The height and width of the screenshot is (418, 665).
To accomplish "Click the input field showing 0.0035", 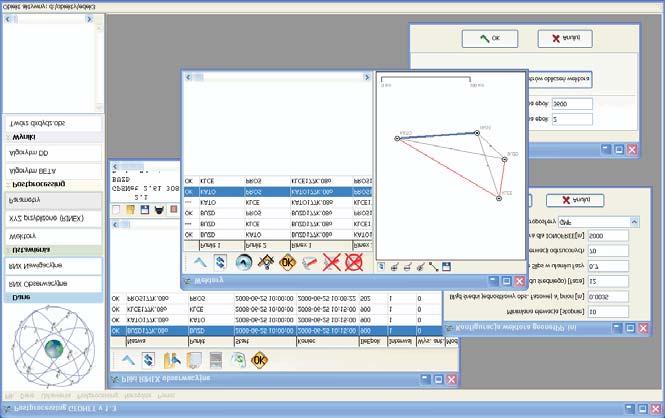I will 608,296.
